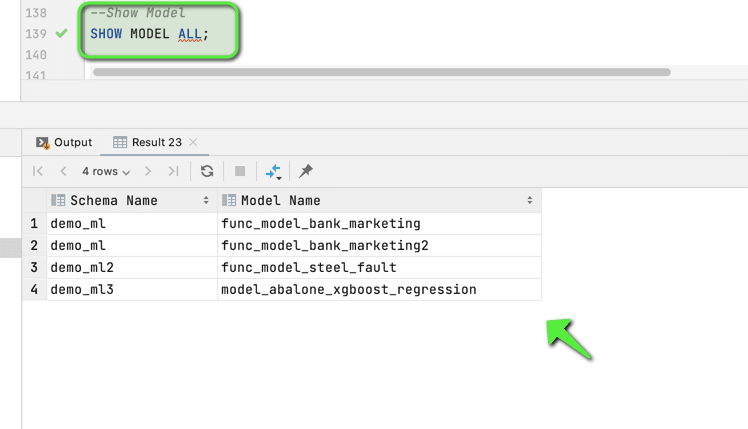Click the editor horizontal scrollbar
This screenshot has height=429, width=748.
(382, 72)
